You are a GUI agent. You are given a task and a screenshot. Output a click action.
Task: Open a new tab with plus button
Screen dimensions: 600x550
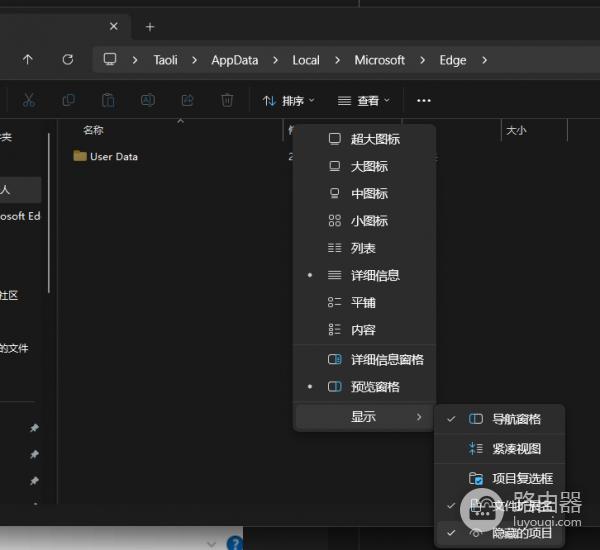[150, 27]
